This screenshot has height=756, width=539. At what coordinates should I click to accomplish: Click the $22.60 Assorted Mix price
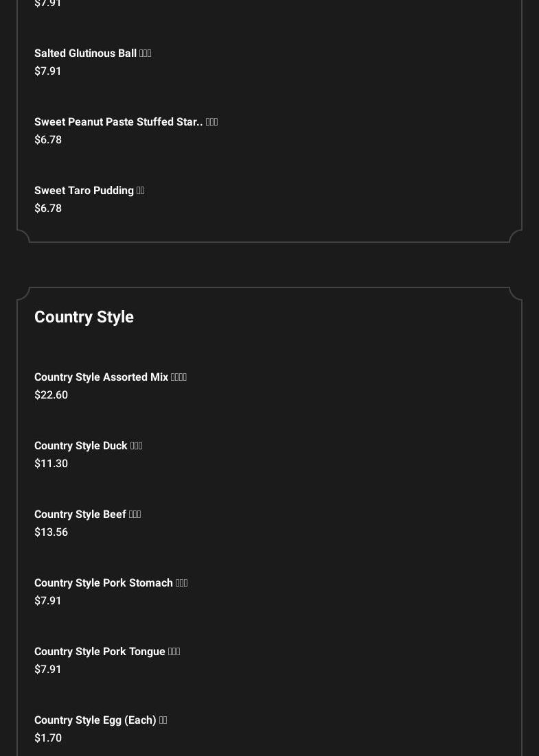point(51,395)
